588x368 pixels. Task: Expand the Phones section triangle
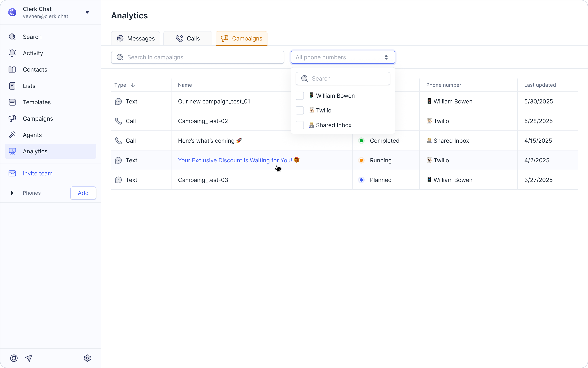(x=12, y=193)
